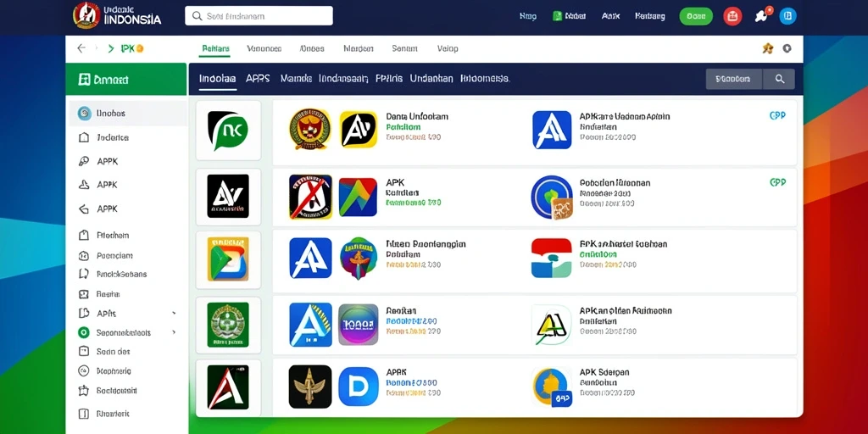868x434 pixels.
Task: Select the green-yellow outlined 'A' icon
Action: pyautogui.click(x=551, y=325)
